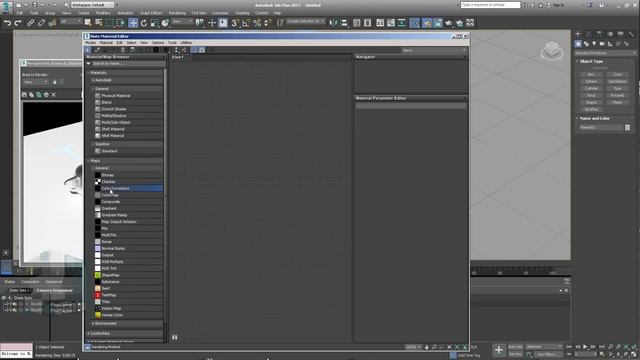
Task: Open the Area to Render dropdown
Action: (36, 82)
